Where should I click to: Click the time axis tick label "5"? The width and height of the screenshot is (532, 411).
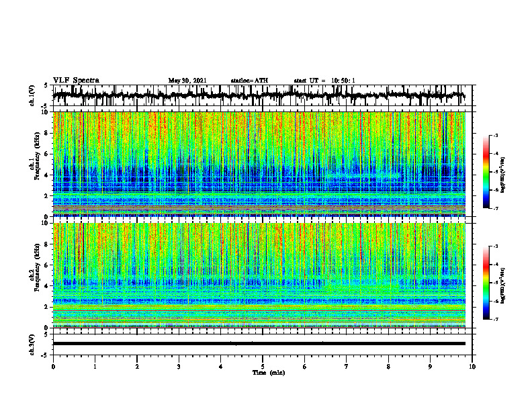(263, 367)
